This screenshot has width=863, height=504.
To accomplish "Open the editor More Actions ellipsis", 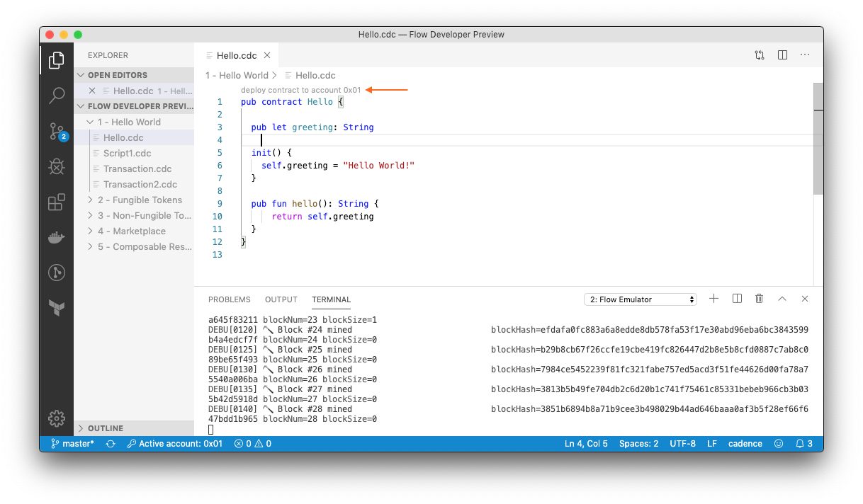I will pyautogui.click(x=805, y=55).
